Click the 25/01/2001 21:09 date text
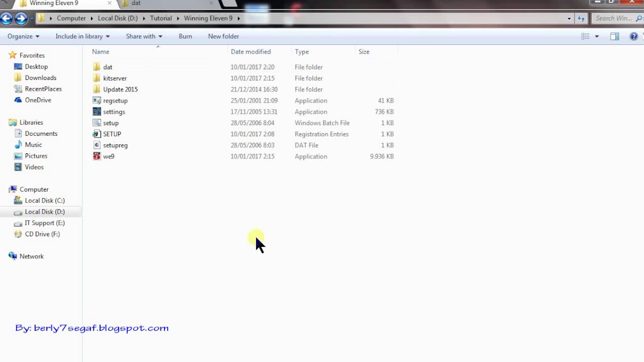This screenshot has height=362, width=644. click(254, 101)
